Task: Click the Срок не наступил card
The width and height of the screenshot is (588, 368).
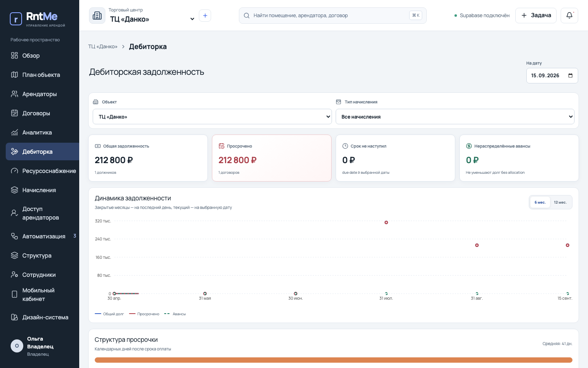Action: [x=396, y=158]
